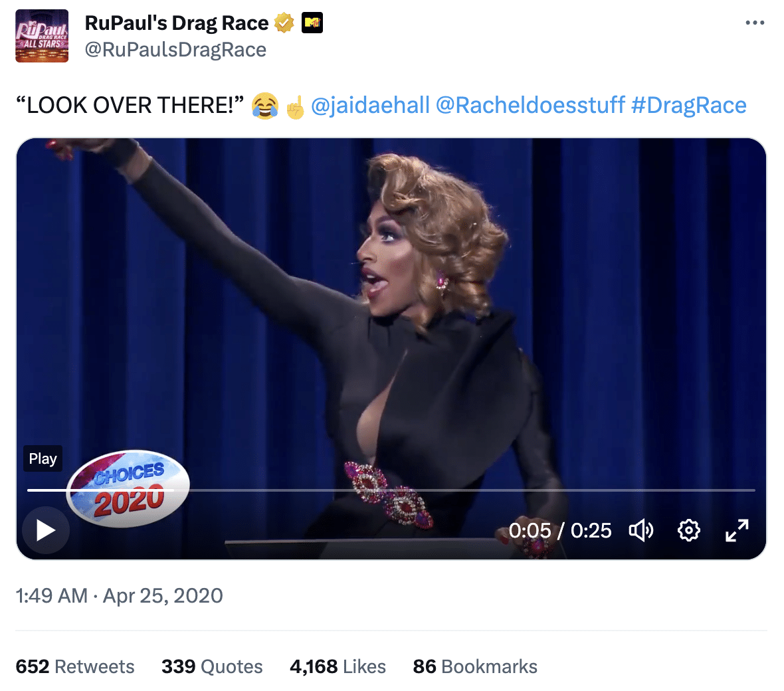Expand video to fullscreen
This screenshot has width=784, height=691.
tap(737, 530)
